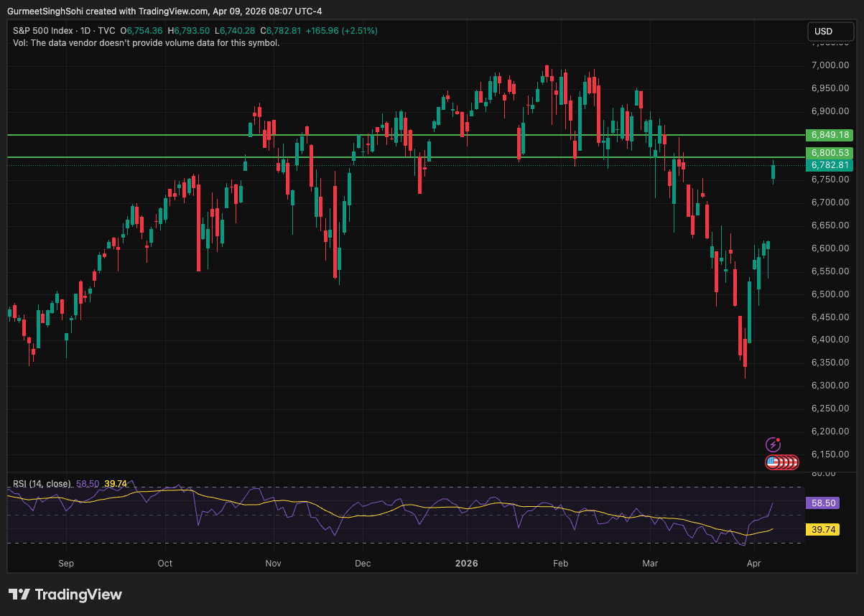Click the Dec label on time axis
This screenshot has width=864, height=616.
click(x=363, y=564)
